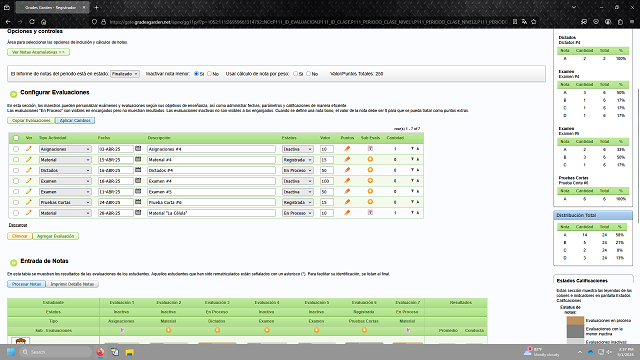Open the period status dropdown showing Finalizado
Screen dimensions: 640x360
click(x=125, y=74)
